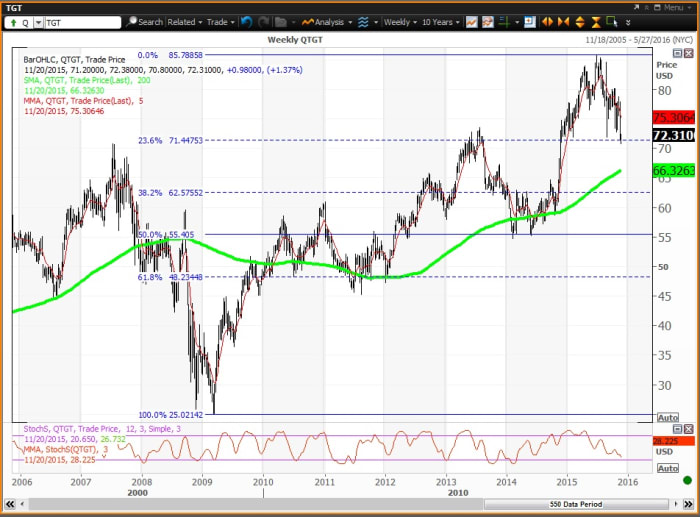Click the greyed Redo arrow icon

coord(264,22)
